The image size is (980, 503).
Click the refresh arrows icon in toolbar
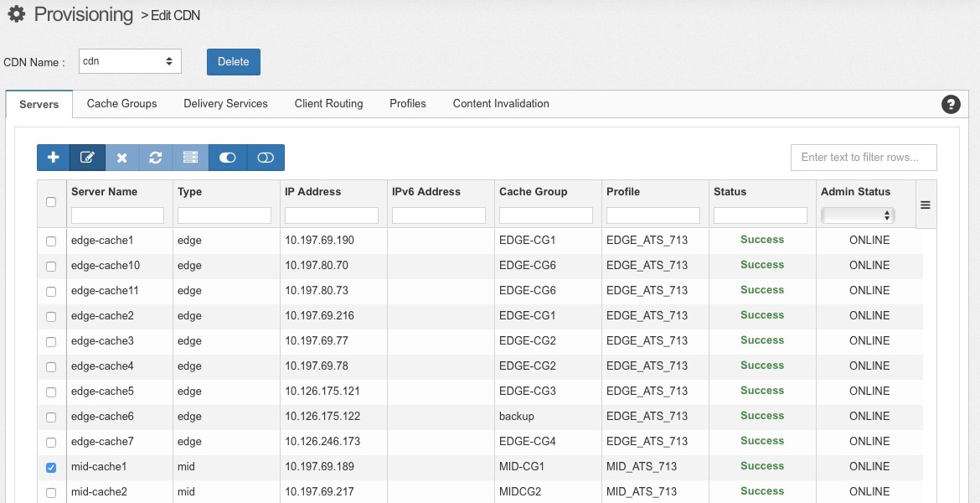pos(156,158)
